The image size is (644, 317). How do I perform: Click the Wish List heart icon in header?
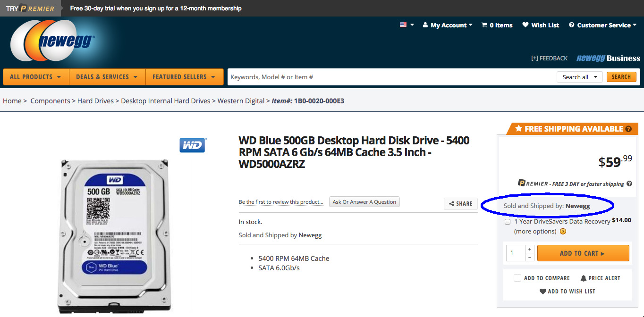525,25
